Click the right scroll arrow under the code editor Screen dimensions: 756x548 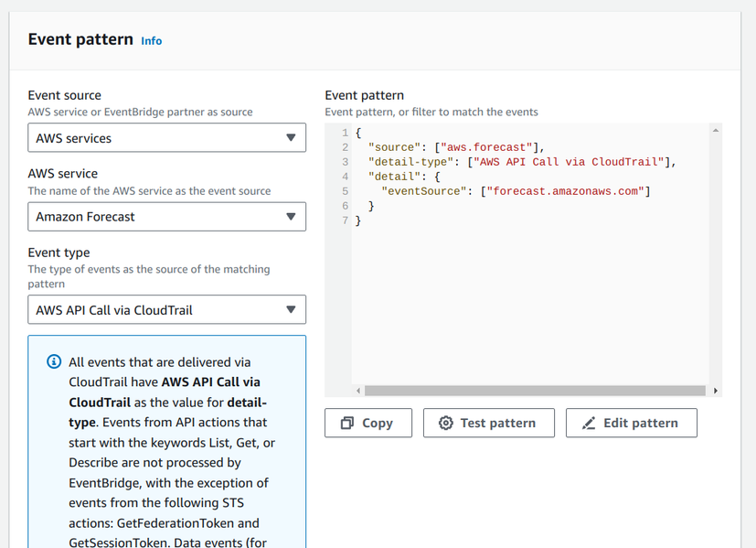pos(715,391)
